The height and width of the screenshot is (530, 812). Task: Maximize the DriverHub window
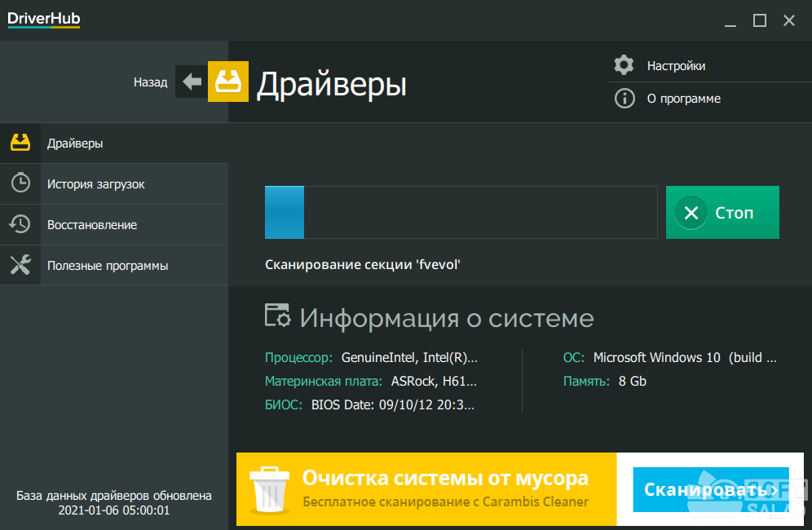(760, 20)
